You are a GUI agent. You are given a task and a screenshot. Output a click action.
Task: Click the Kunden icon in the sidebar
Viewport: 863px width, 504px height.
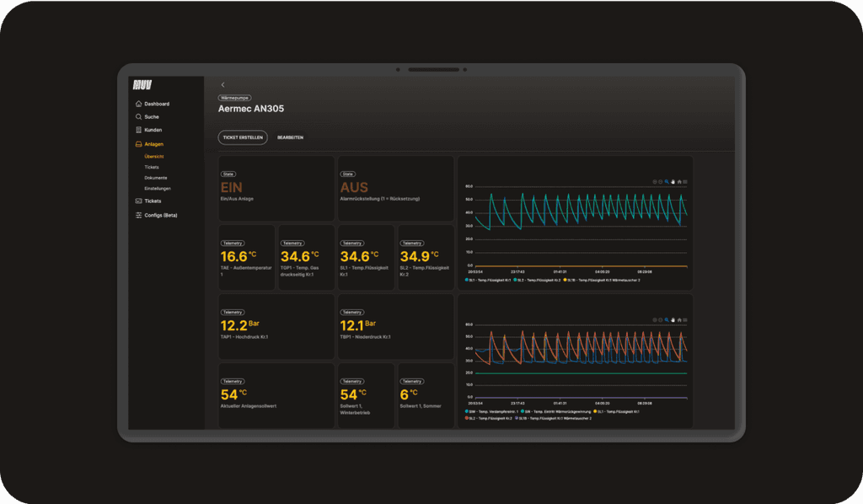[x=140, y=130]
